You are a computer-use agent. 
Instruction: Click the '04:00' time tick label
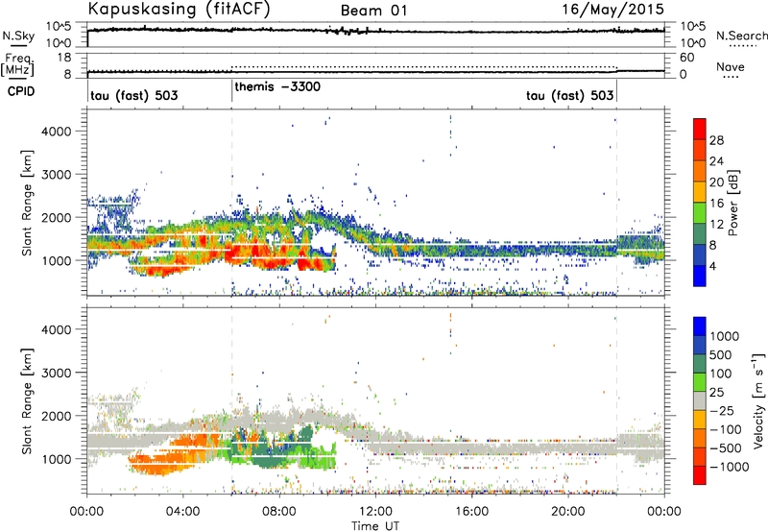(x=183, y=512)
